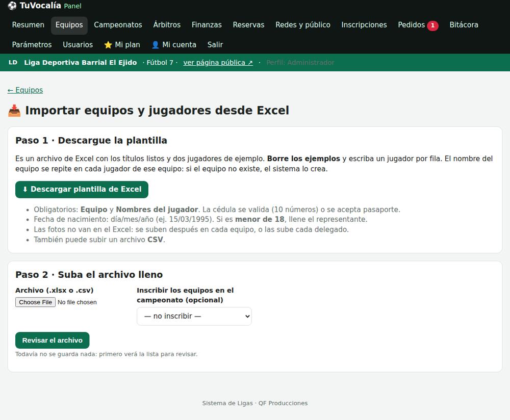Go to Usuarios
Screen dimensions: 510x420
point(78,45)
